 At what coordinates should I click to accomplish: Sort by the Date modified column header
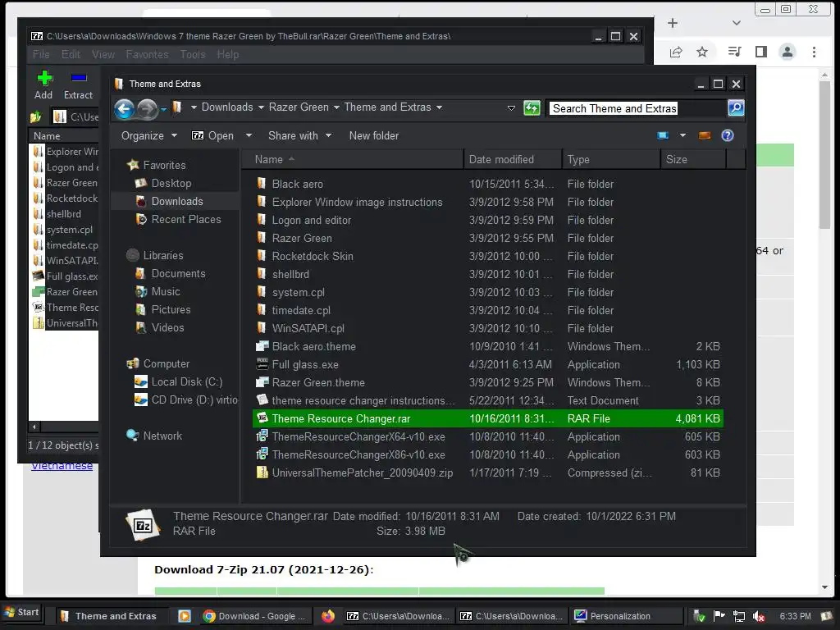tap(513, 159)
